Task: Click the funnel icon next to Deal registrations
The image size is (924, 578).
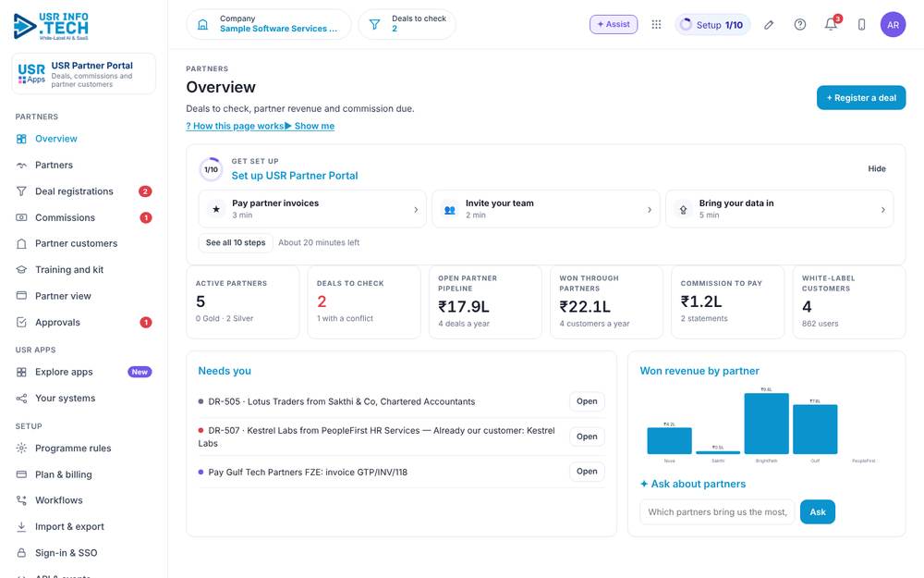Action: pyautogui.click(x=21, y=191)
